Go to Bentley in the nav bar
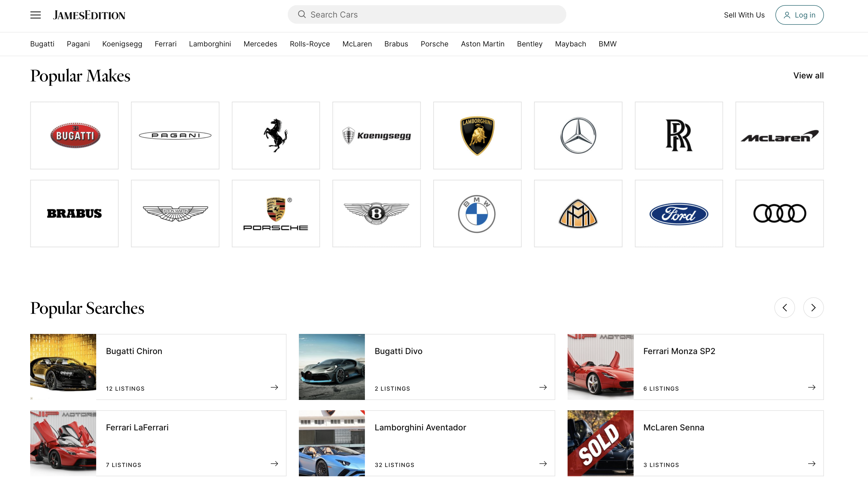Viewport: 868px width, 492px height. (x=530, y=44)
